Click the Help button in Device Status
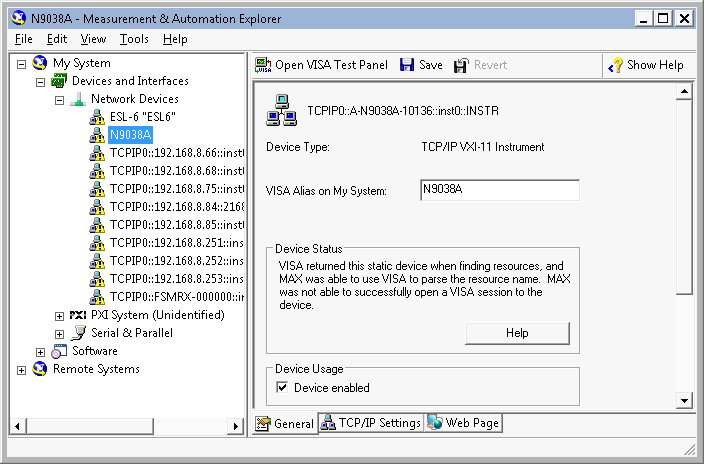This screenshot has height=464, width=704. pos(517,333)
